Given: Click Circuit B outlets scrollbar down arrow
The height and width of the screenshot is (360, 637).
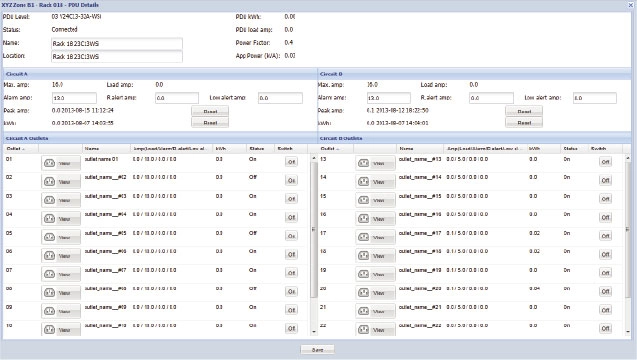Looking at the screenshot, I should pyautogui.click(x=628, y=332).
